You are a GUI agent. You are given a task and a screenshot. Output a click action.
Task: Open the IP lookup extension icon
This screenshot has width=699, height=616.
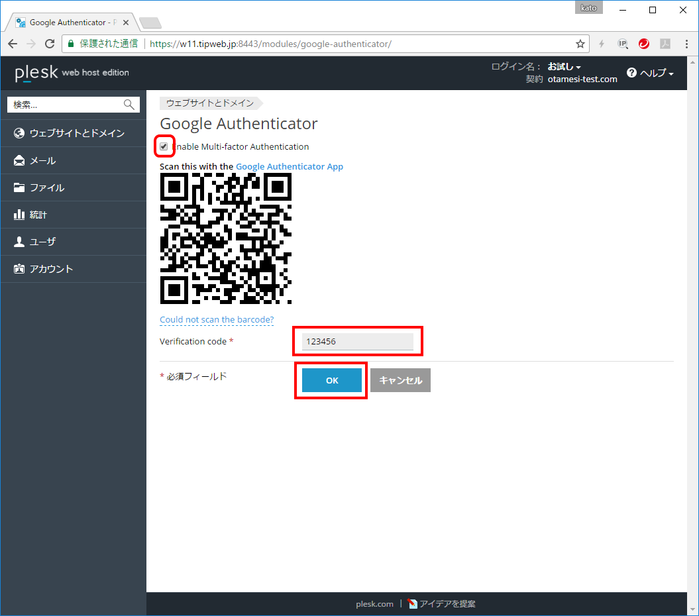pos(623,44)
